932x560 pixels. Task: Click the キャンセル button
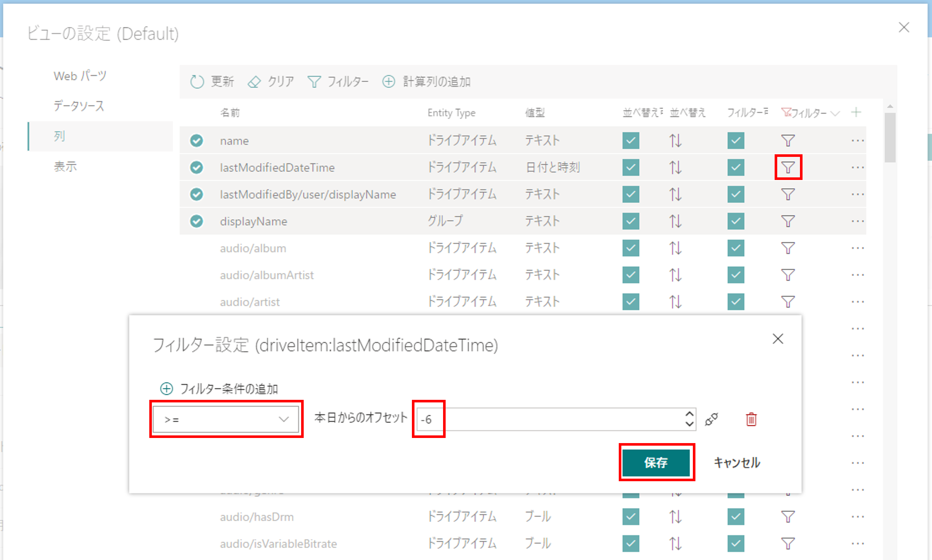737,462
